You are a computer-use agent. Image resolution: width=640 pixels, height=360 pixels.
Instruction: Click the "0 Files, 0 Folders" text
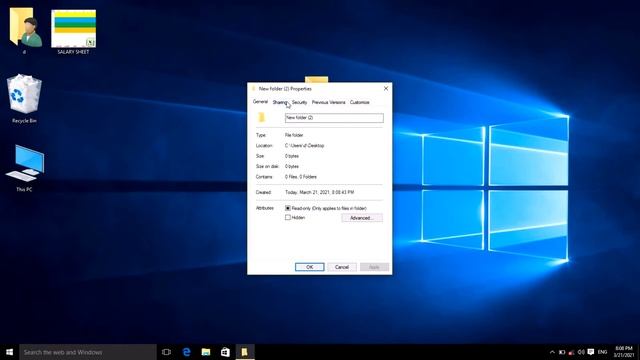coord(301,177)
